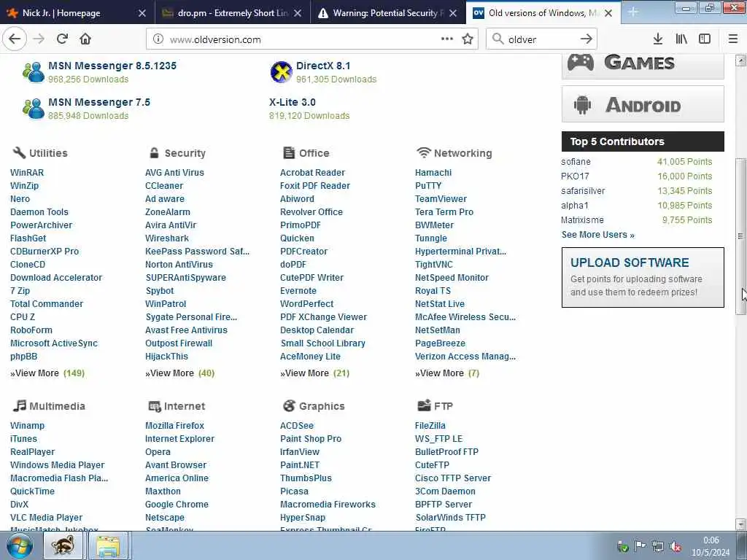747x560 pixels.
Task: Switch to the Warning: Potential Security tab
Action: tap(388, 13)
